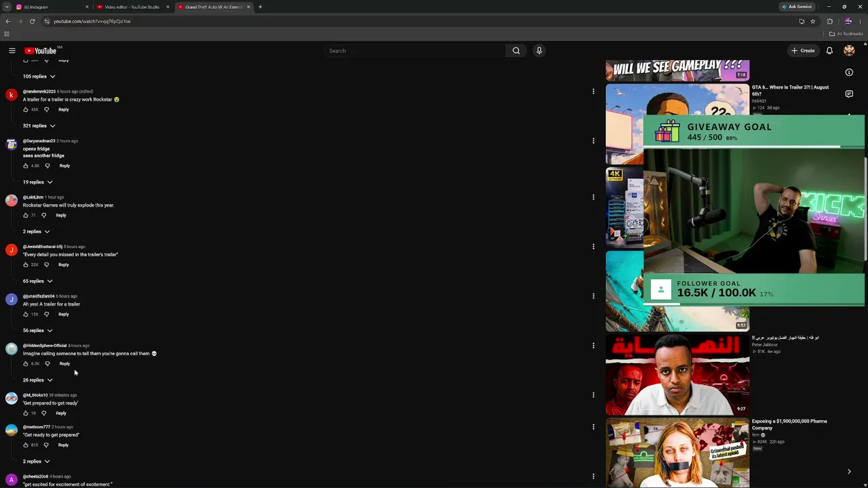Open the Pharma Company video thumbnail
868x488 pixels.
(677, 453)
